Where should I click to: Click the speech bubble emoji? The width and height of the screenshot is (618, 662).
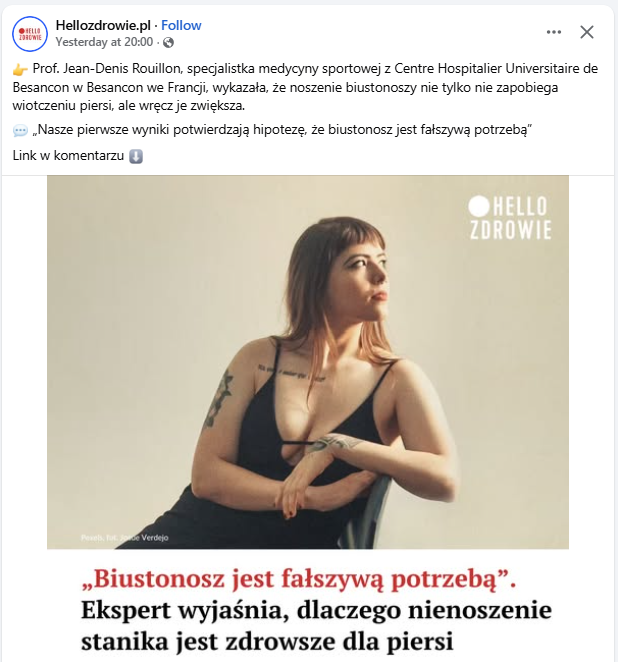click(x=20, y=130)
